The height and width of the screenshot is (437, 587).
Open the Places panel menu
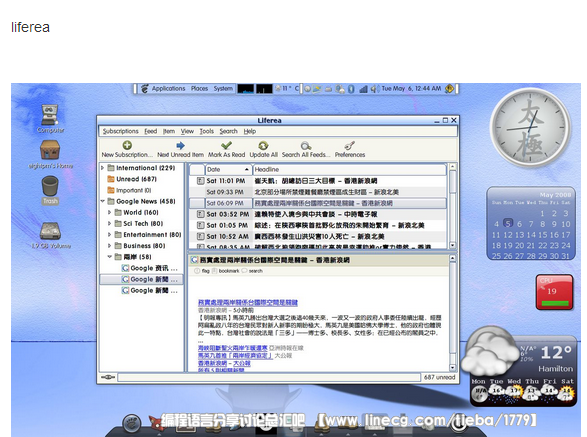199,89
